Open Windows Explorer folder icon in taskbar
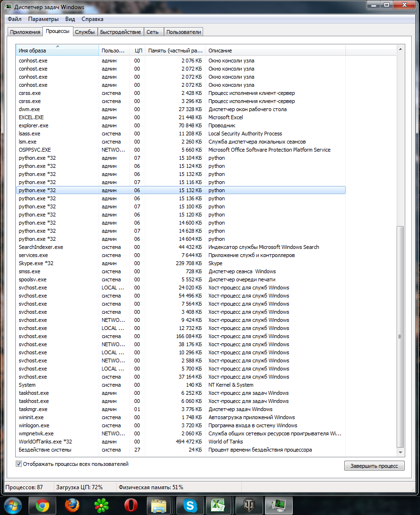Image resolution: width=420 pixels, height=515 pixels. point(159,505)
